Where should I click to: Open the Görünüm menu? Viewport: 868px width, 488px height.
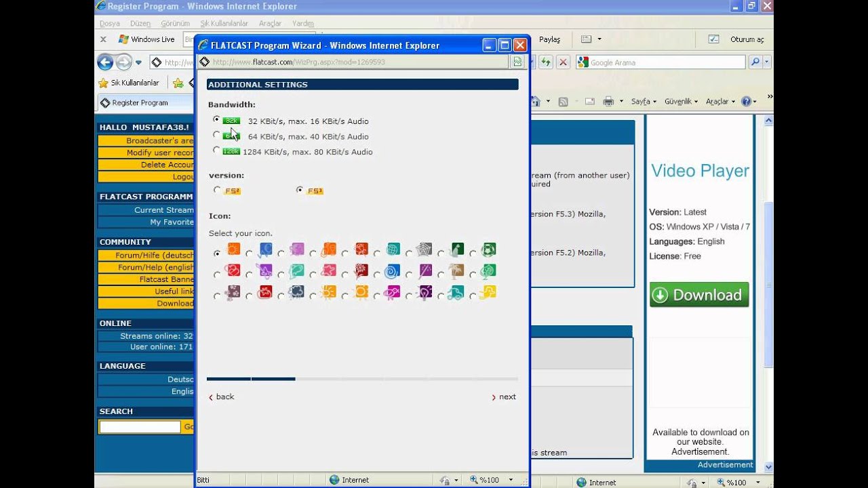pyautogui.click(x=175, y=23)
